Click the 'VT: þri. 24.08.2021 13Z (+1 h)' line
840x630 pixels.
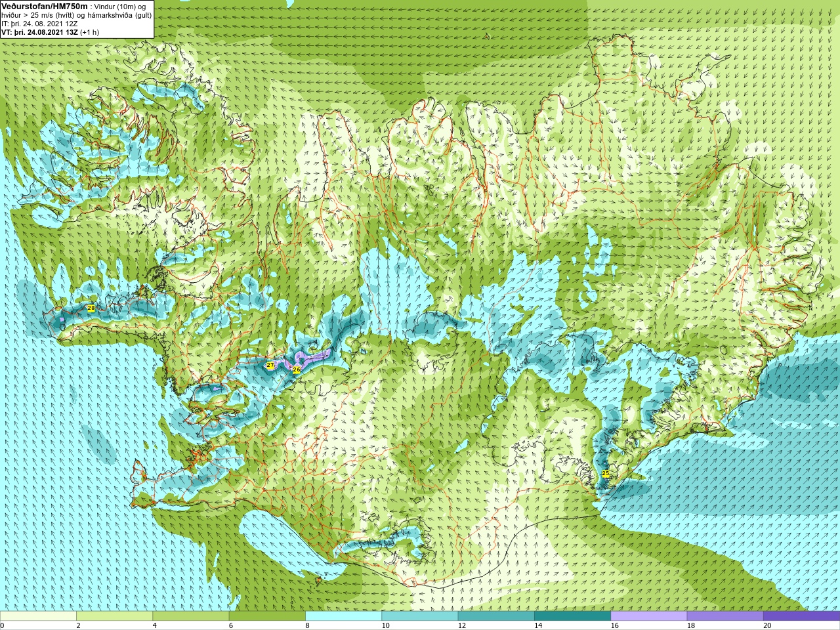pos(51,32)
